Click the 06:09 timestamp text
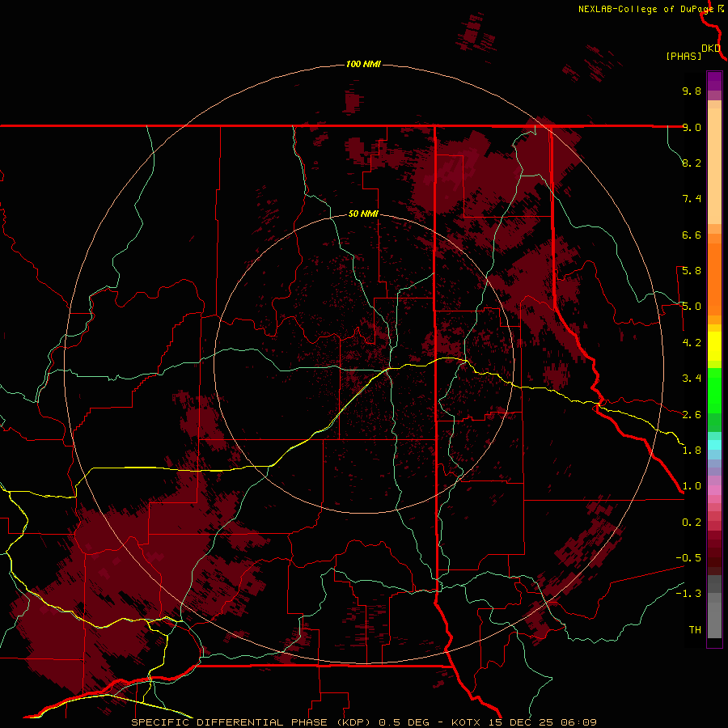728x728 pixels. (578, 722)
